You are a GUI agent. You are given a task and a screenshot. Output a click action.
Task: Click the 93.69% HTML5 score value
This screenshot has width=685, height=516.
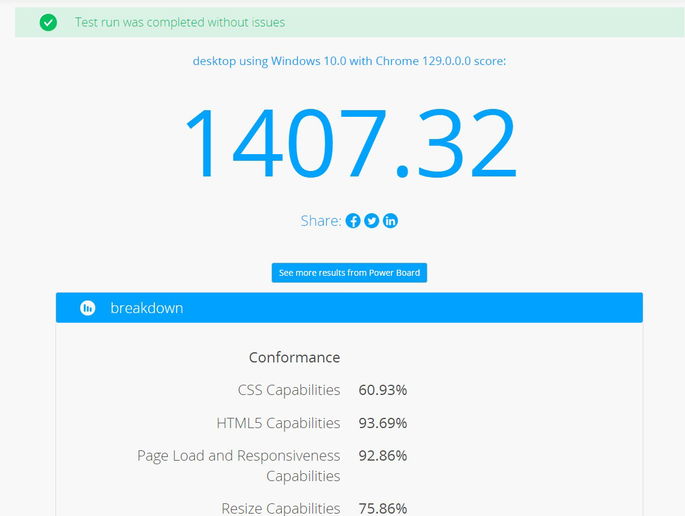382,423
